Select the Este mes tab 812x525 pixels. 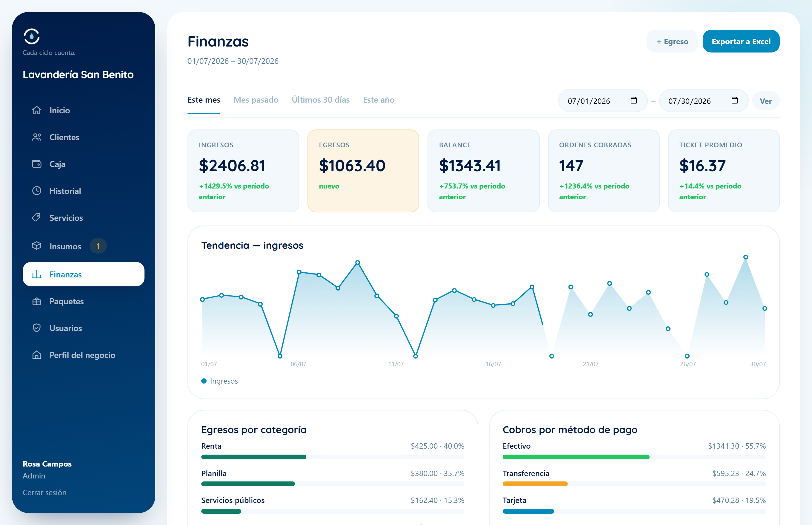(204, 100)
